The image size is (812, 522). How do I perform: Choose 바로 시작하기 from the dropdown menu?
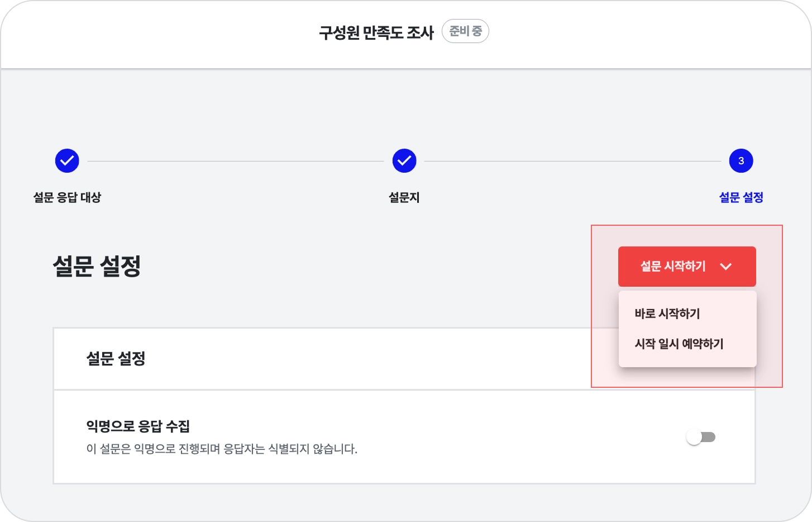click(x=667, y=314)
